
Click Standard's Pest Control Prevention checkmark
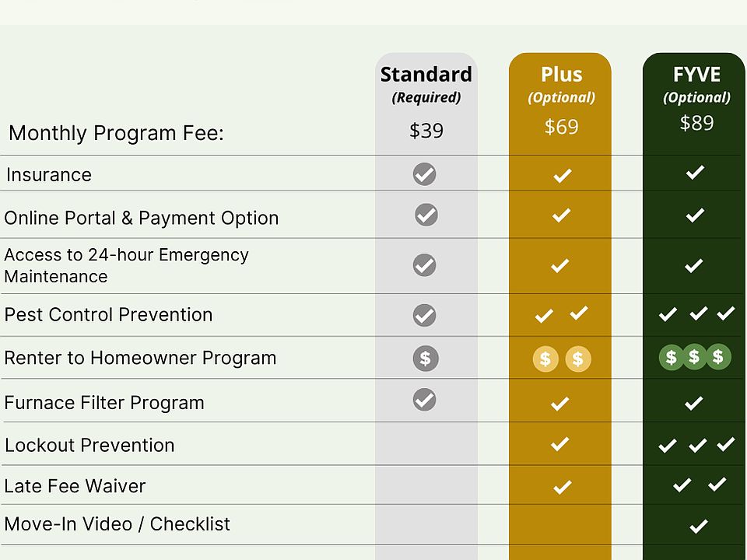tap(425, 315)
